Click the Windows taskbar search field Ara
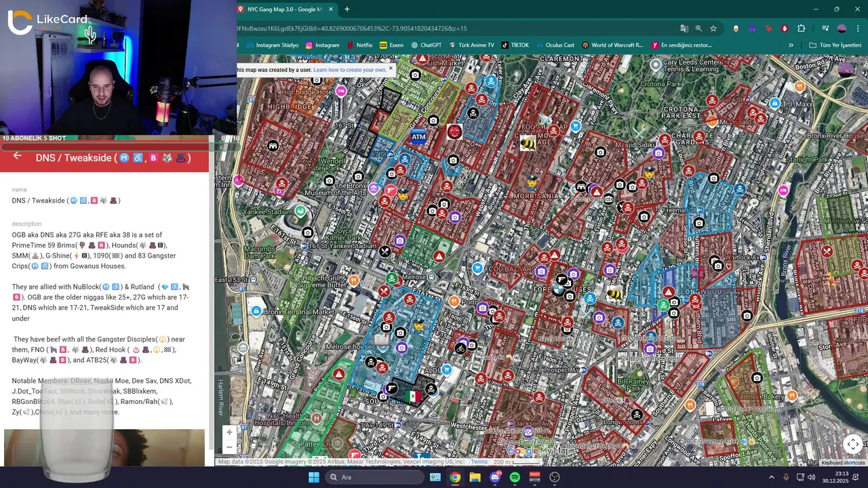This screenshot has height=488, width=868. click(374, 477)
